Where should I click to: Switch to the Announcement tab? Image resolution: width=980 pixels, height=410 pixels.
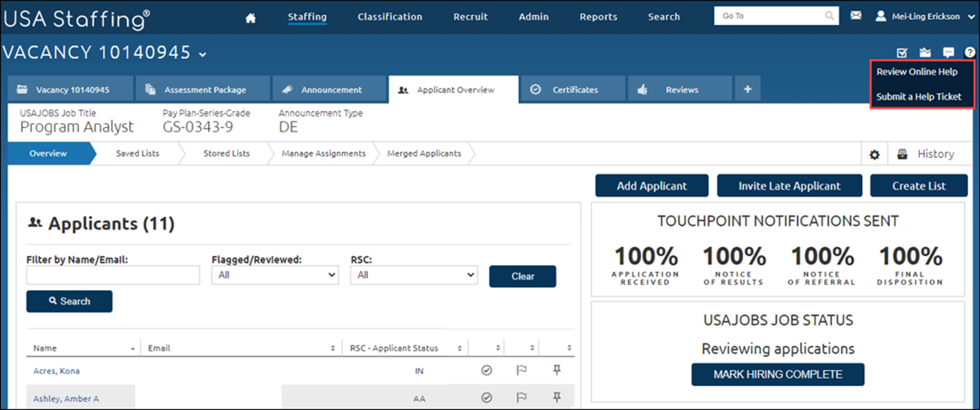coord(330,89)
